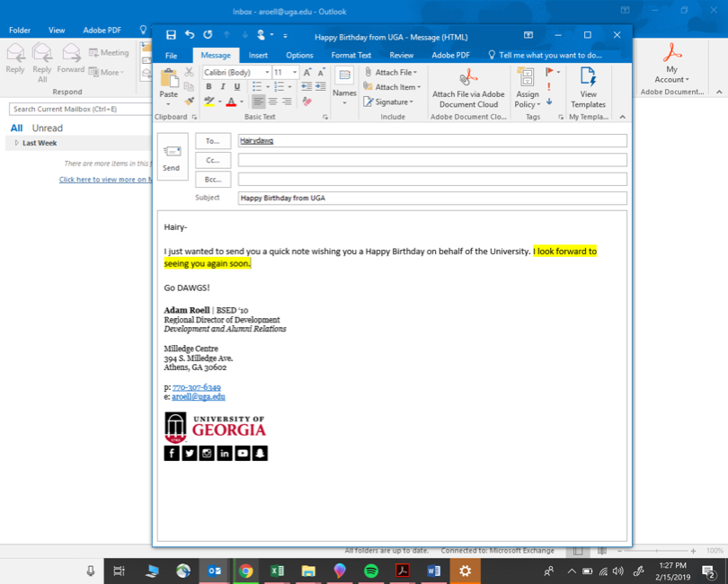Copy the selection using the Copy icon

point(189,86)
